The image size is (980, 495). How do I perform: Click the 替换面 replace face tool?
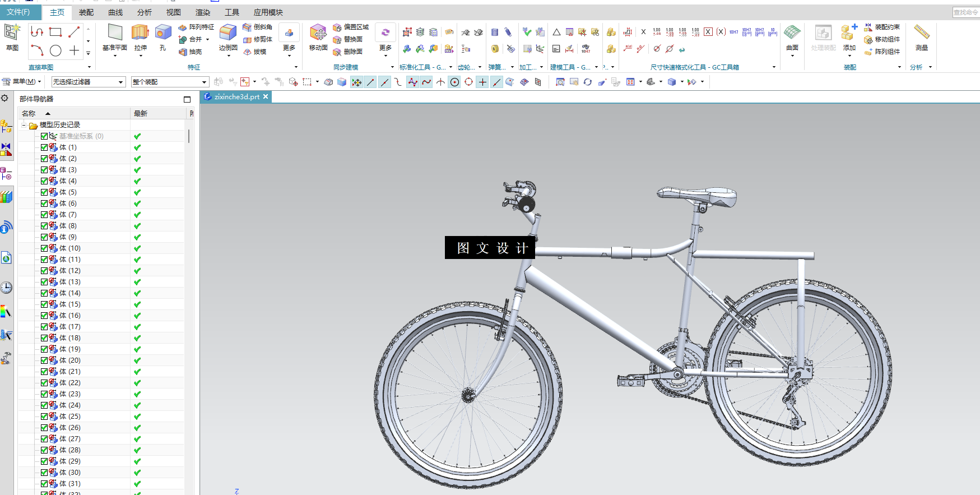[348, 39]
